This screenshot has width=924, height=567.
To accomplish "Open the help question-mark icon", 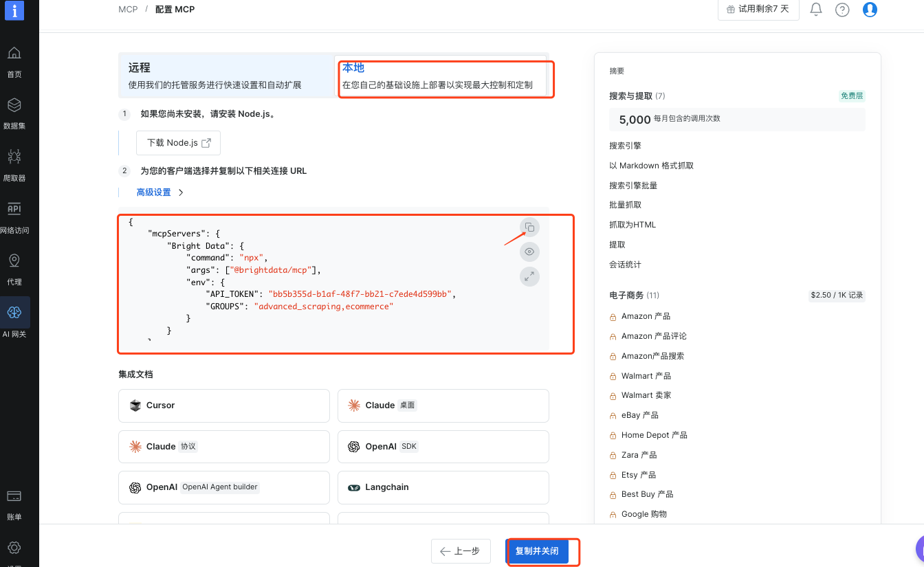I will pos(842,10).
